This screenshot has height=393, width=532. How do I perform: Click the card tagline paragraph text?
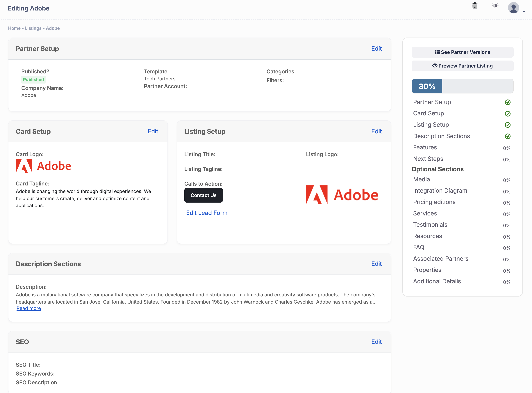pyautogui.click(x=83, y=198)
